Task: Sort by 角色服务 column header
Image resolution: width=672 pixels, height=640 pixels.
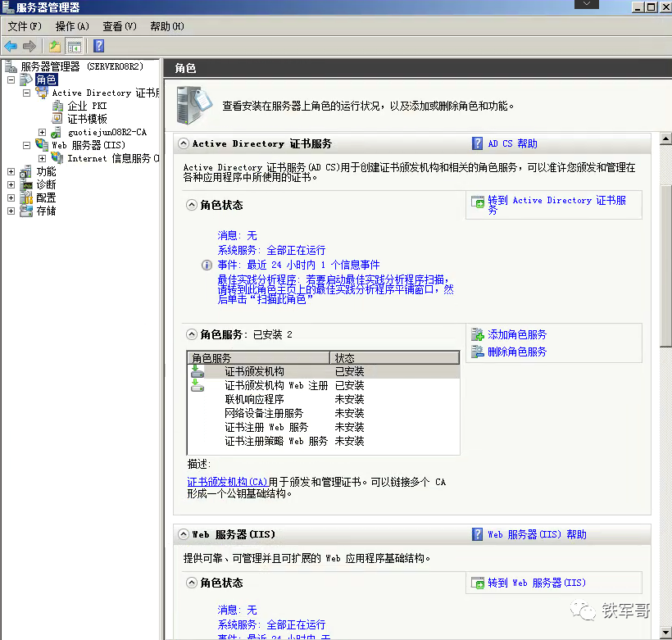Action: click(x=258, y=358)
